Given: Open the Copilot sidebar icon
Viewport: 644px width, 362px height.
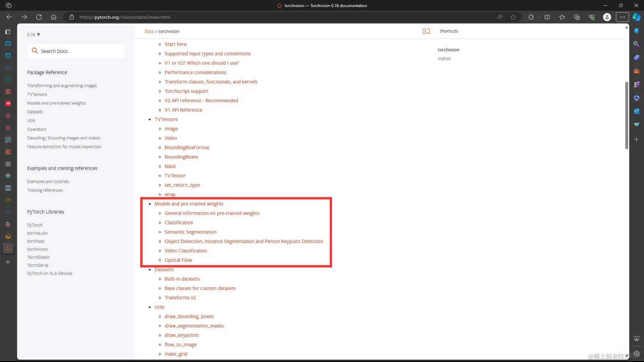Looking at the screenshot, I should [x=636, y=17].
